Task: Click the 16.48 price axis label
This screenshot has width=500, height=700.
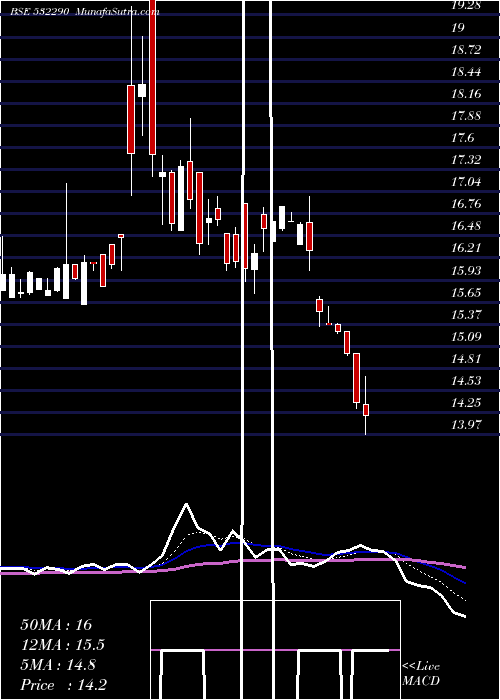Action: (466, 226)
